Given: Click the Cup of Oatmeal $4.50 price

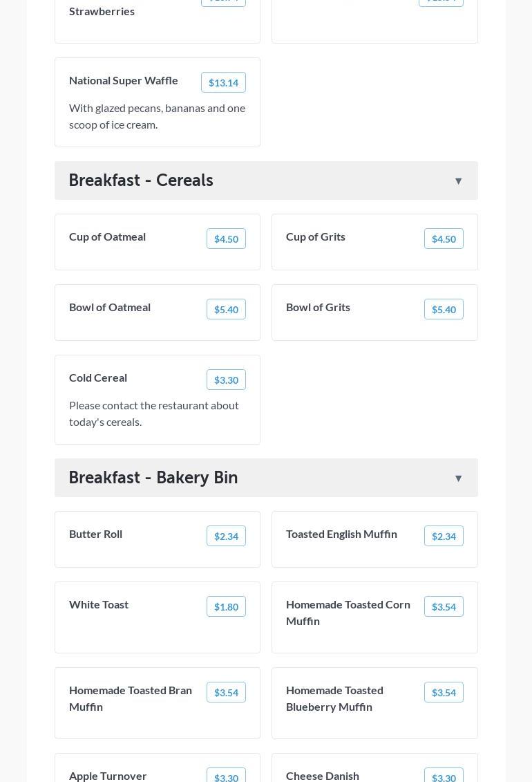Looking at the screenshot, I should [x=226, y=239].
